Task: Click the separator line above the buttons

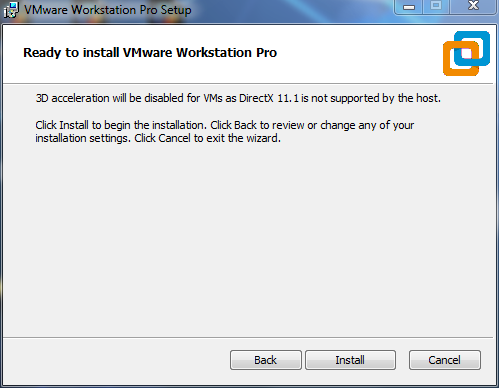Action: 248,337
